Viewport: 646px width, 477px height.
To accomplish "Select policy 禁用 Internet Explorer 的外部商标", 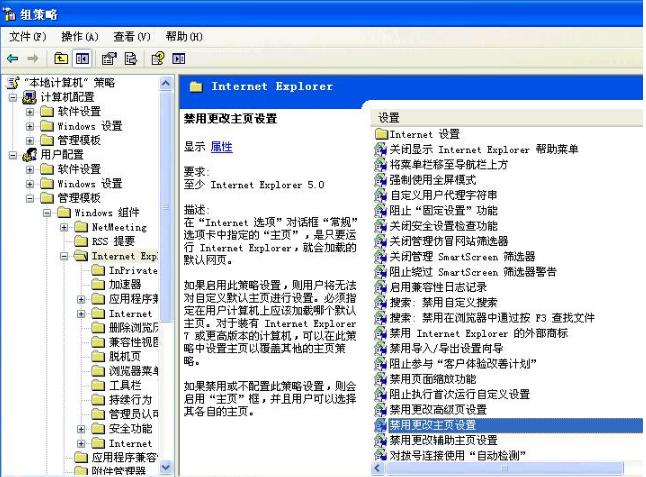I will (x=479, y=333).
